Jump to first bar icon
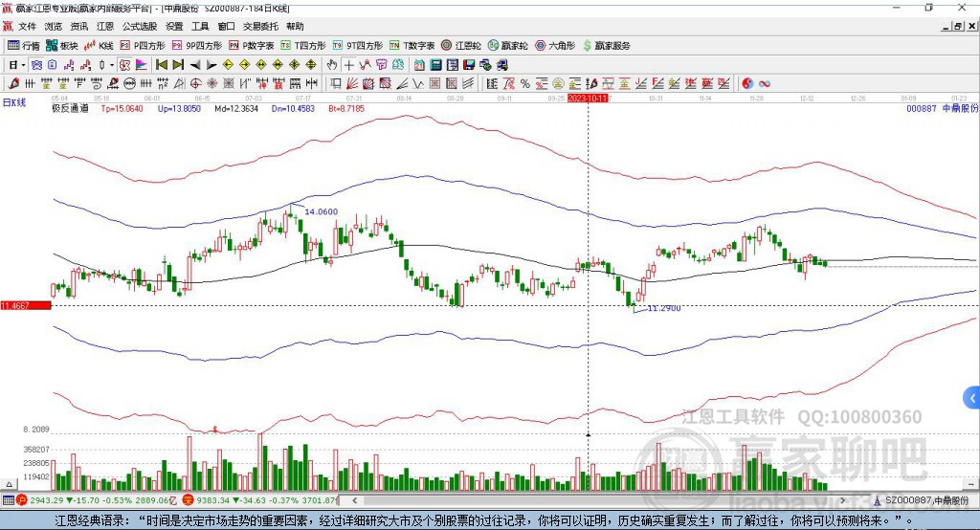The height and width of the screenshot is (530, 980). (161, 65)
